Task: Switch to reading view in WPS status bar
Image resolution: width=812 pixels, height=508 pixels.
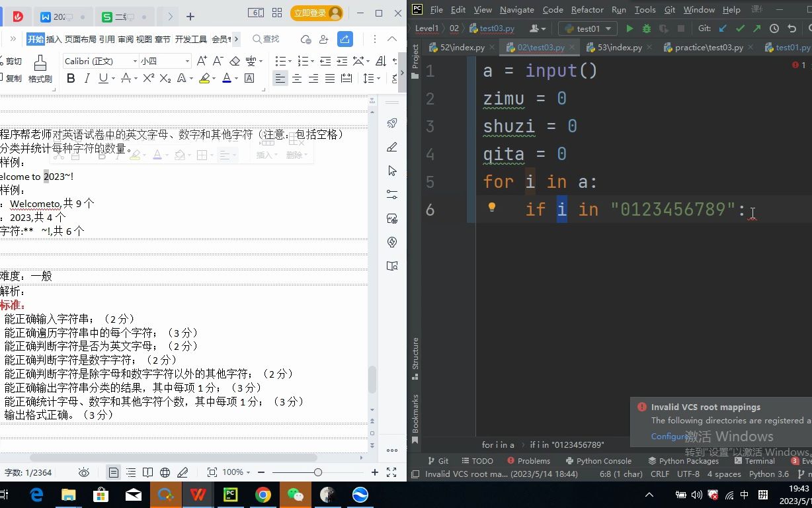Action: click(x=148, y=472)
